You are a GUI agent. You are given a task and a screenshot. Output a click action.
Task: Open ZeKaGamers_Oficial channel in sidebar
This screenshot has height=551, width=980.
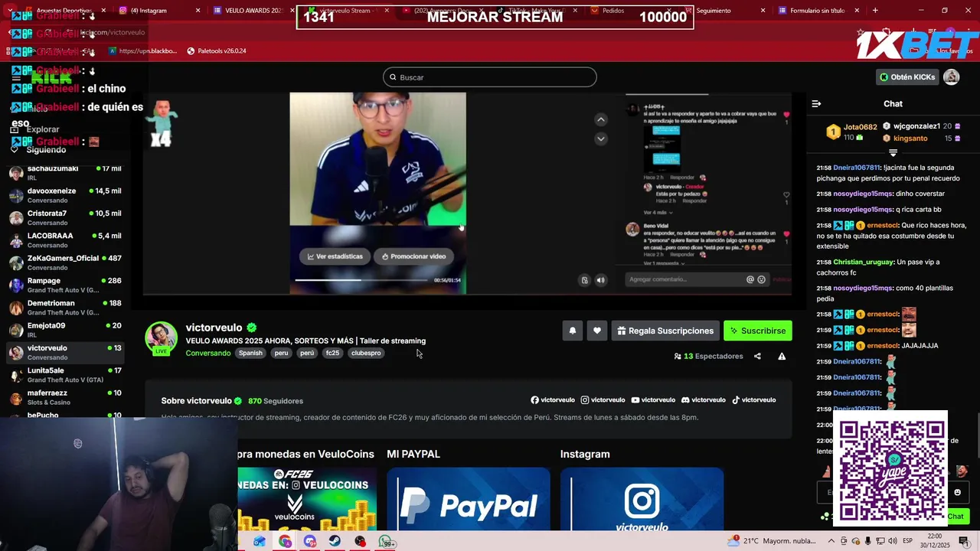pyautogui.click(x=65, y=262)
